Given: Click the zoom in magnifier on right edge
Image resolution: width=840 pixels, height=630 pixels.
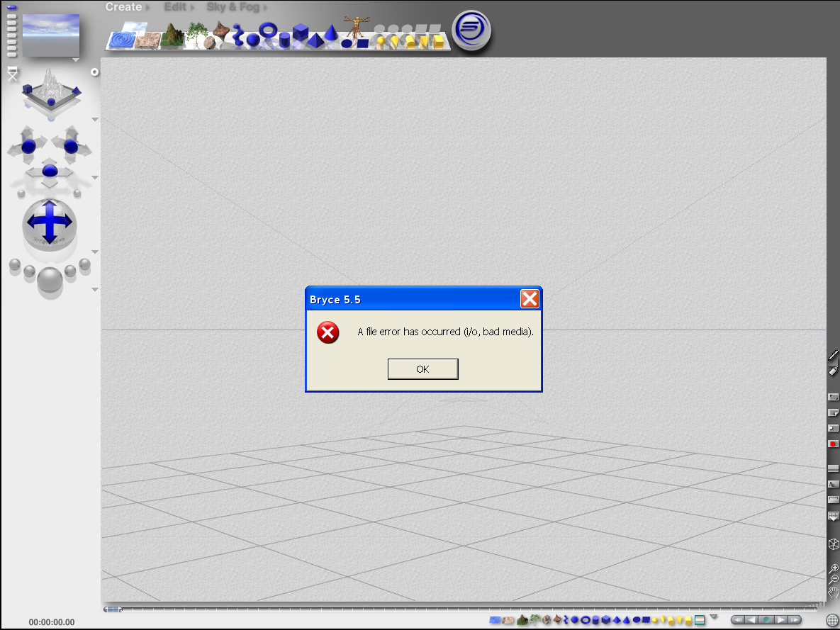Looking at the screenshot, I should pyautogui.click(x=834, y=568).
